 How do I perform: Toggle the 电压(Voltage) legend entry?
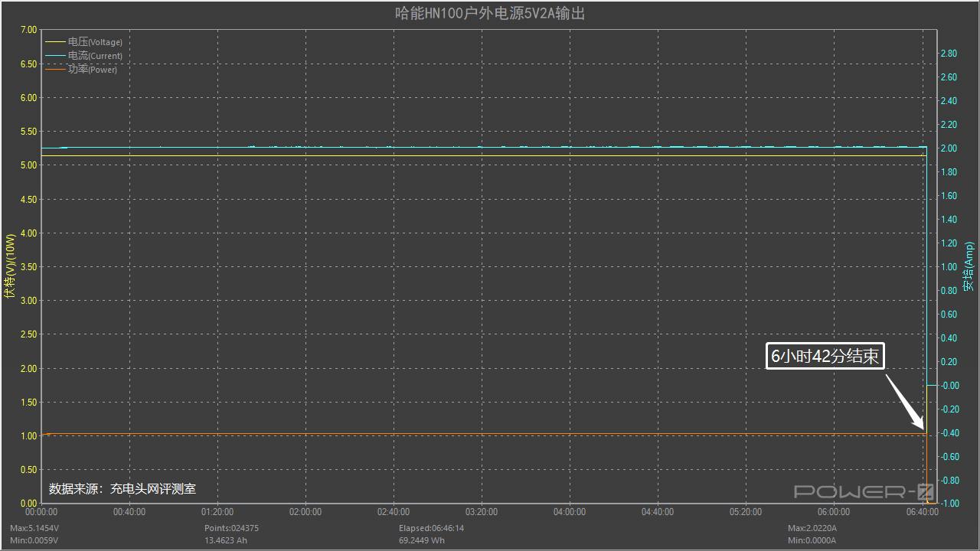click(x=94, y=42)
